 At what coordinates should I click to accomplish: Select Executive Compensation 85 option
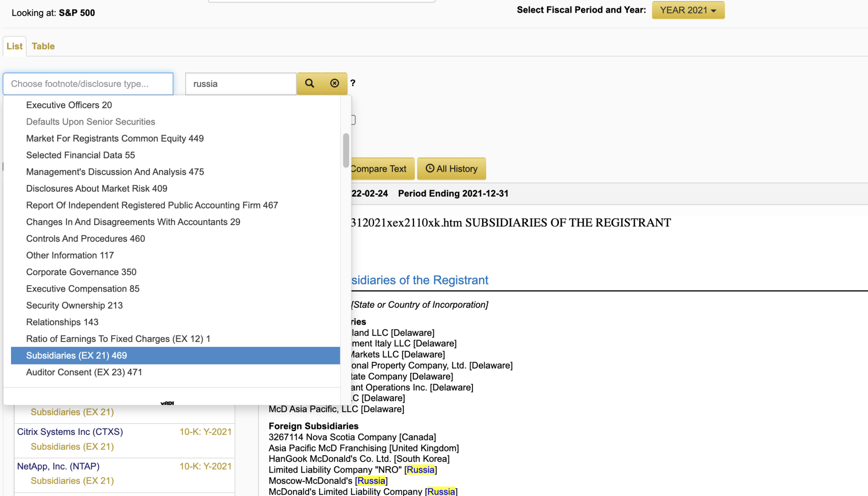[x=83, y=289]
